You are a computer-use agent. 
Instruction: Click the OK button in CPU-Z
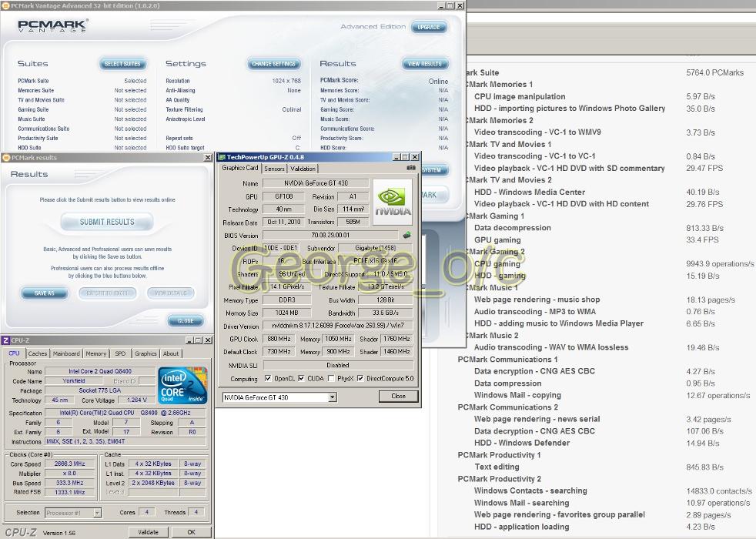pos(192,532)
